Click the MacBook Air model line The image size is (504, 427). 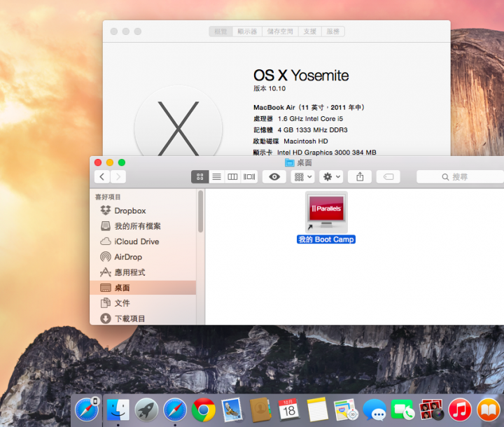309,107
